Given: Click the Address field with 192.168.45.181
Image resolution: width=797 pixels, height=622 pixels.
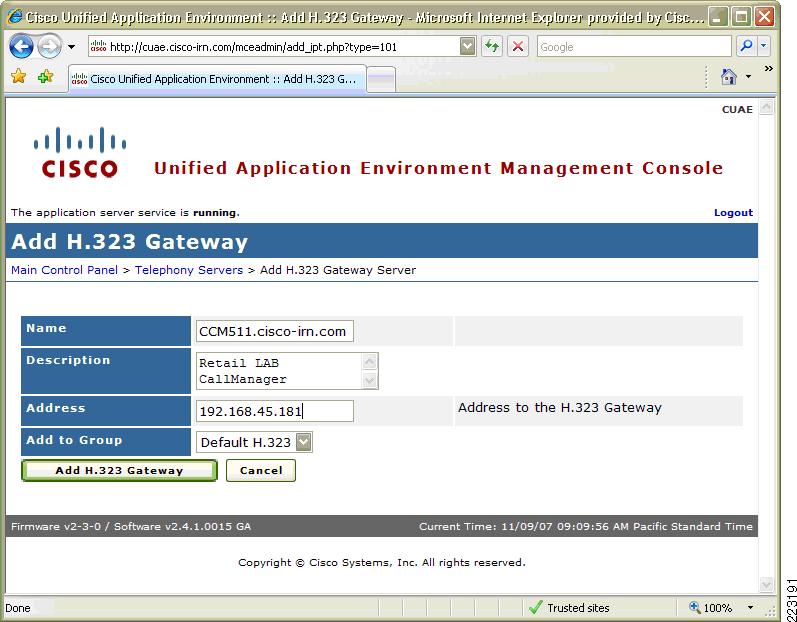Looking at the screenshot, I should pos(274,411).
